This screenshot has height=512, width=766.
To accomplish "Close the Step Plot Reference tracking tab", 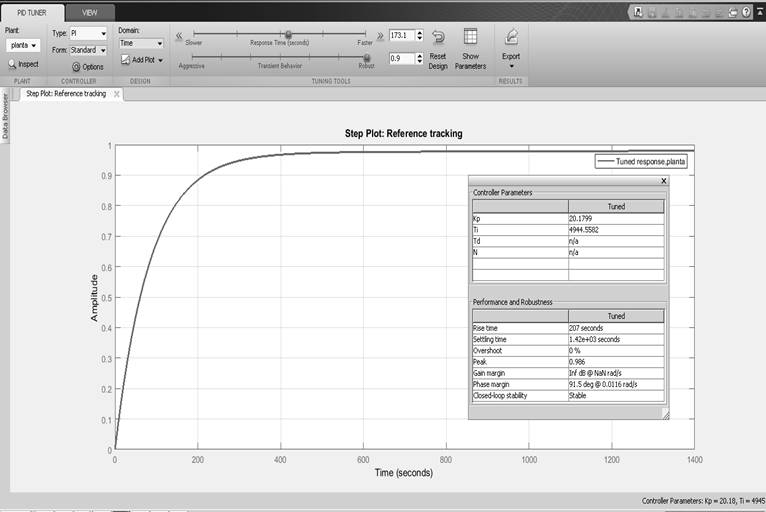I will tap(116, 94).
